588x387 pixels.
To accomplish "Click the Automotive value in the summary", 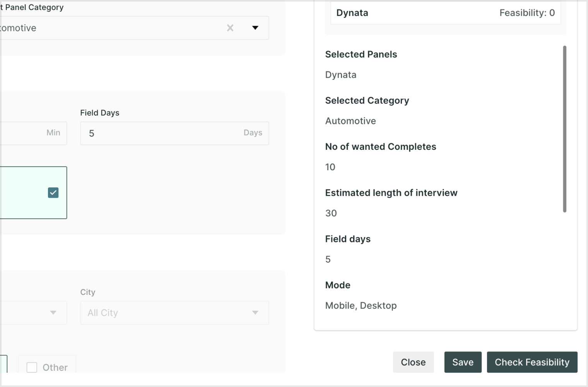I will point(350,121).
